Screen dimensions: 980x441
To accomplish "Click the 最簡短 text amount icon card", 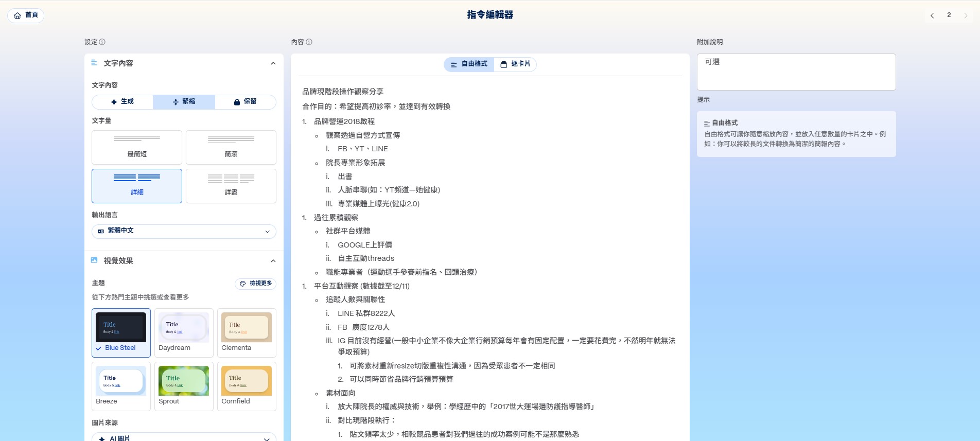I will tap(137, 147).
